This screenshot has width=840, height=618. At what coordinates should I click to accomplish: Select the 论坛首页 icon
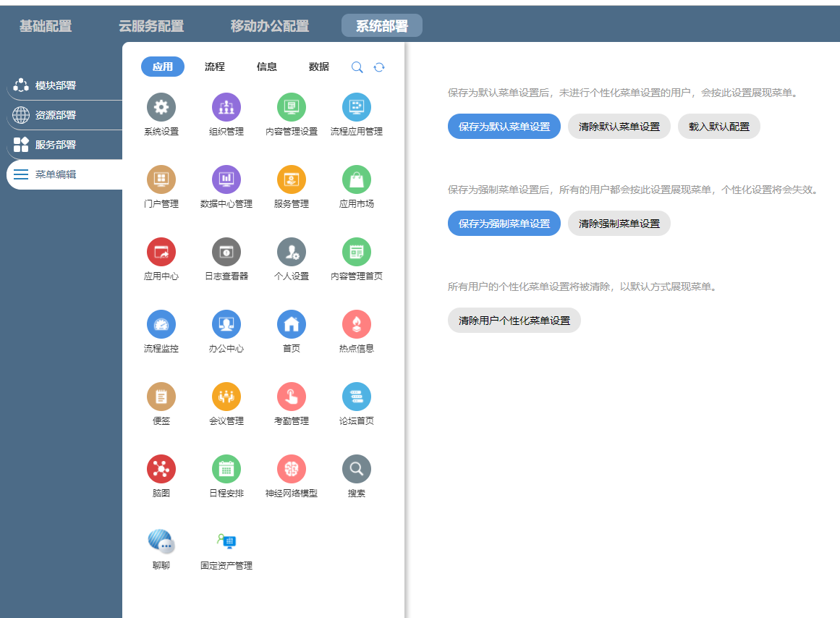(x=356, y=397)
